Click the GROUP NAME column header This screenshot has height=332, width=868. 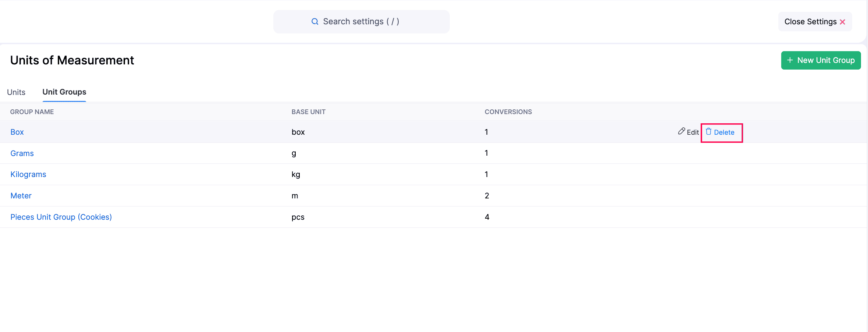[32, 112]
